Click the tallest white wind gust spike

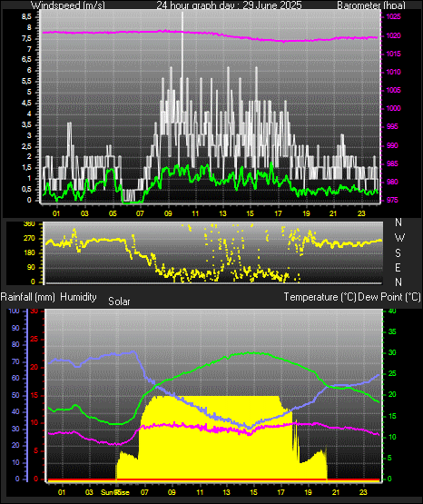tap(182, 45)
